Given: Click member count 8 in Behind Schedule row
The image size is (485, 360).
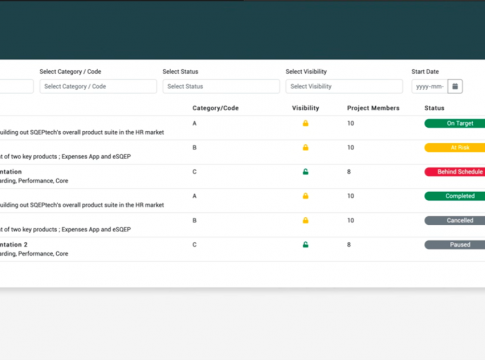Looking at the screenshot, I should (x=349, y=172).
